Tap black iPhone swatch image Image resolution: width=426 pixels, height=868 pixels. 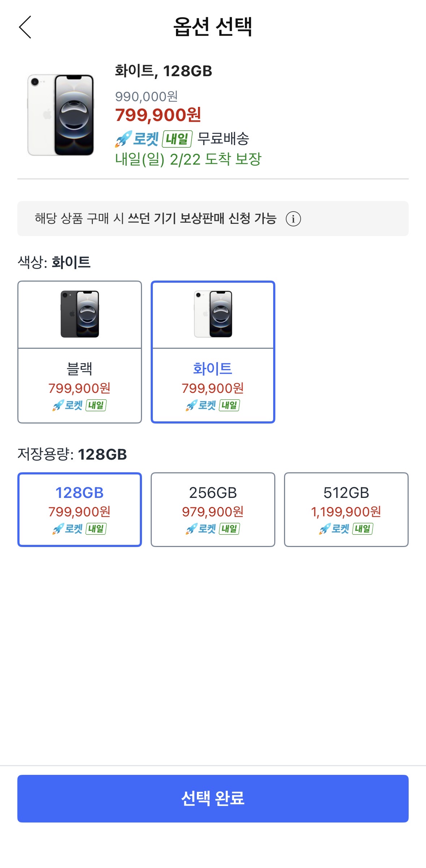[x=79, y=314]
